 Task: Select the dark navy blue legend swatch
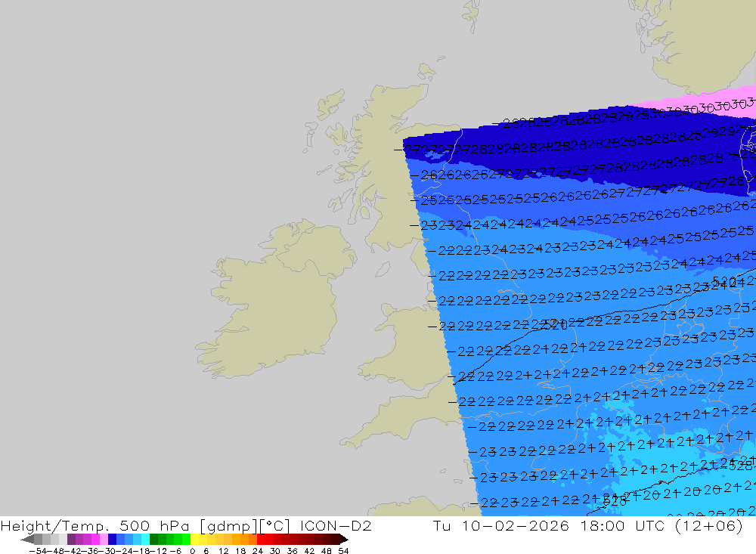click(112, 539)
